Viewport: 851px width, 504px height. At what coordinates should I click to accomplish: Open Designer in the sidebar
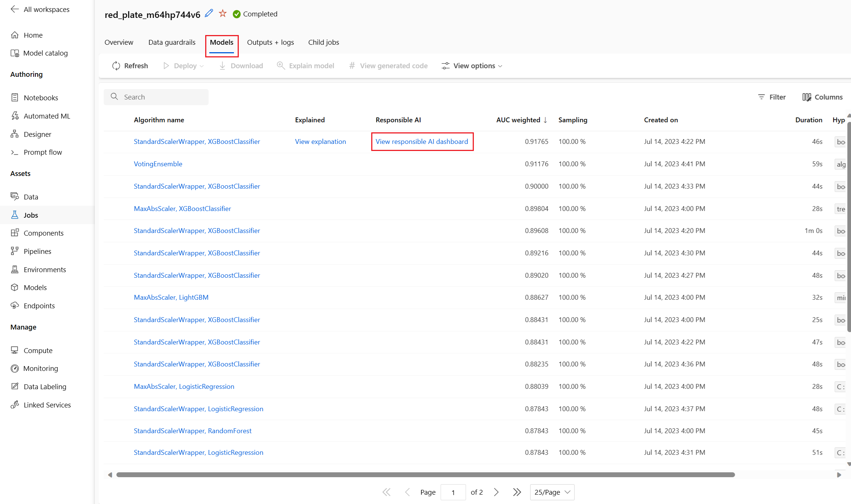(x=37, y=134)
